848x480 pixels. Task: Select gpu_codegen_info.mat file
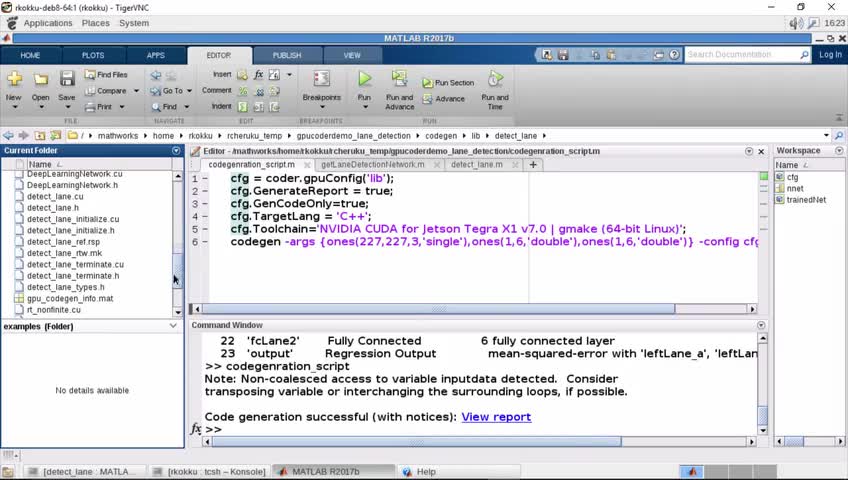pos(70,298)
